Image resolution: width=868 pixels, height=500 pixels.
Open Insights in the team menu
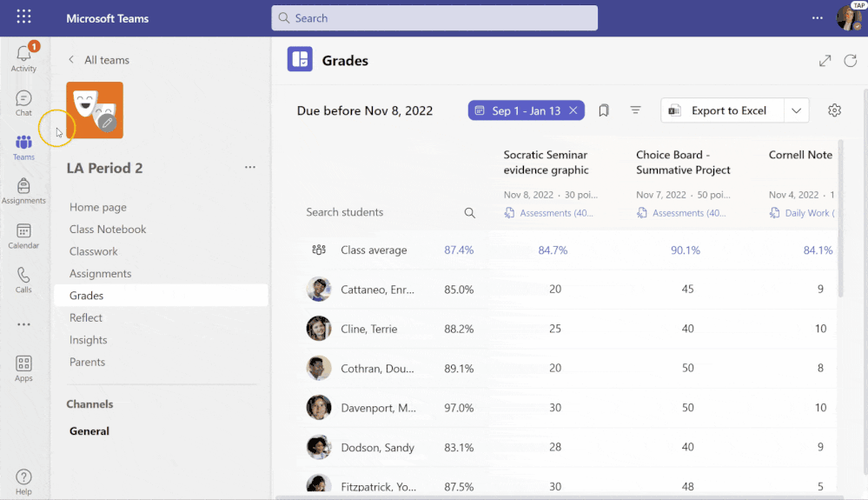coord(88,340)
